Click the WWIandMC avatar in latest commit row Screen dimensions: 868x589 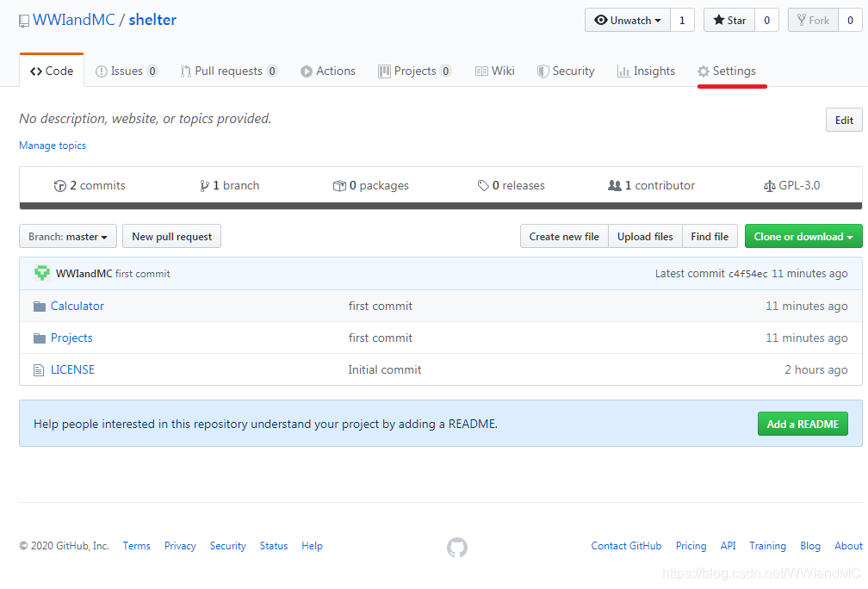42,274
